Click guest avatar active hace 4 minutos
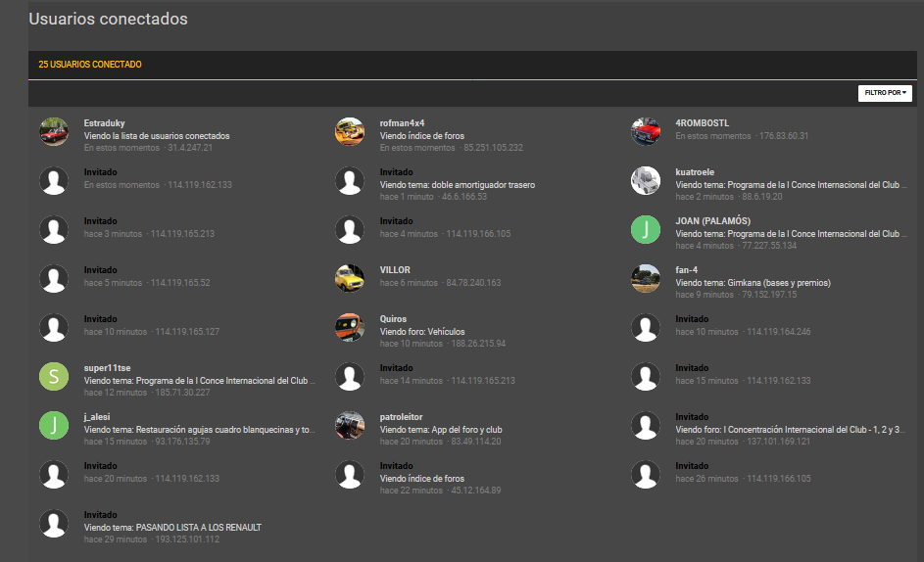 click(x=350, y=229)
